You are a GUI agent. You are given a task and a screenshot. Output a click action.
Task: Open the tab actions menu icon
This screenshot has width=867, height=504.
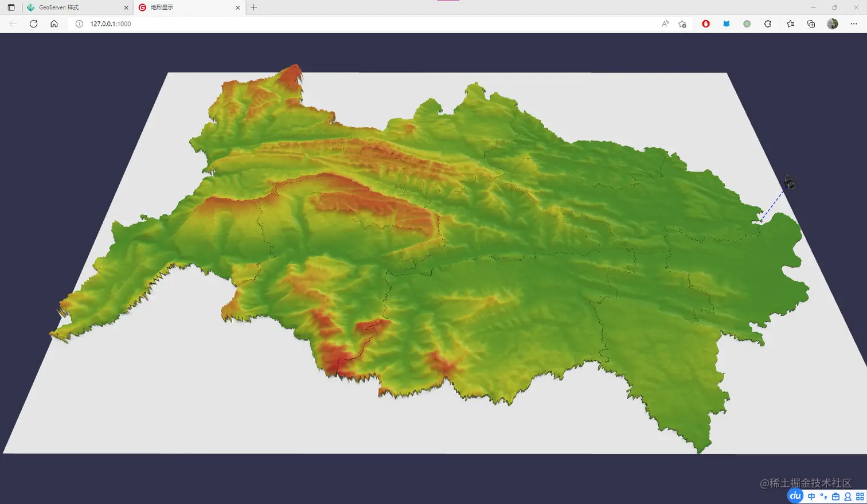click(11, 7)
